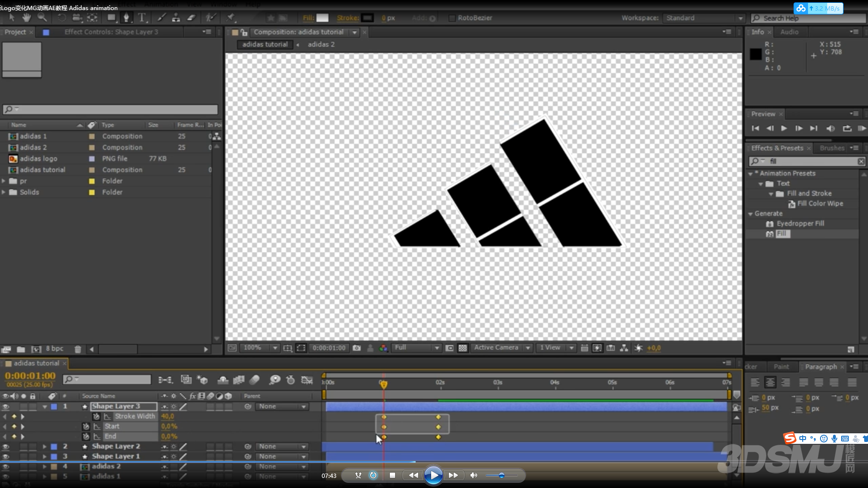This screenshot has height=488, width=868.
Task: Go to last frame in Preview
Action: [x=813, y=128]
